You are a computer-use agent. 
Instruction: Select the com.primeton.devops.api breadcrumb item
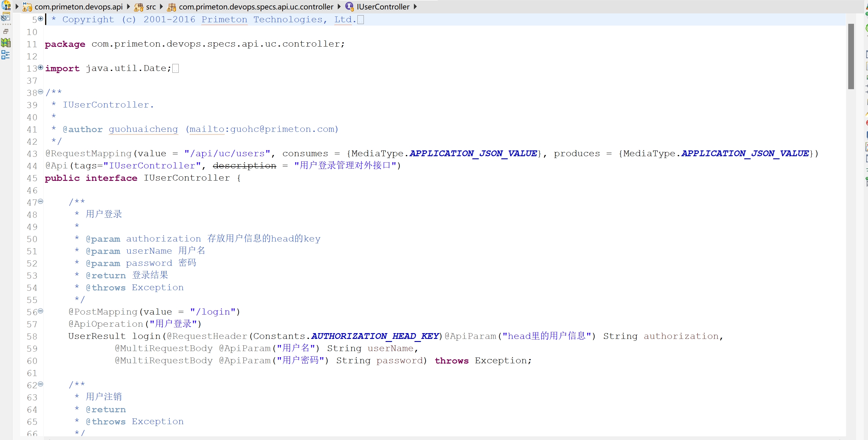[79, 7]
